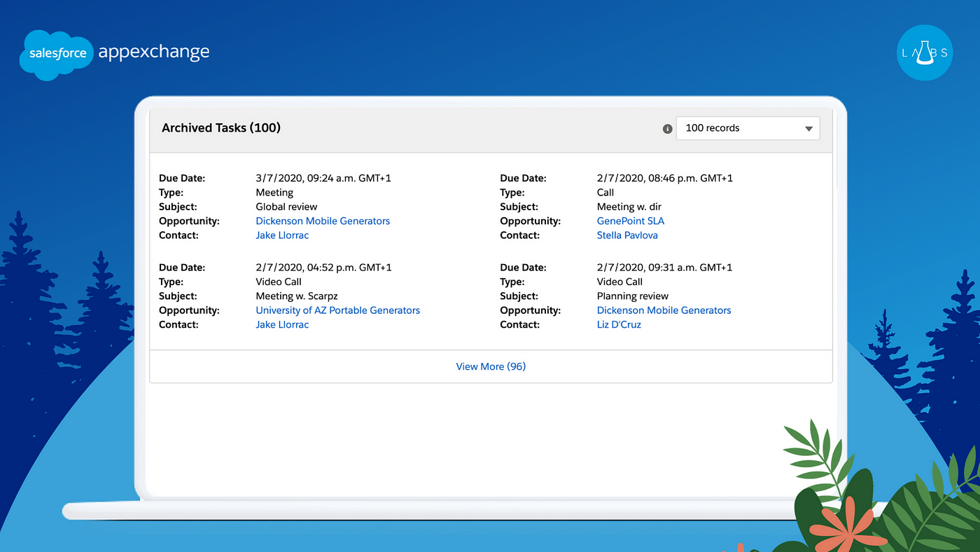Open Stella Pavlova contact link
Image resolution: width=980 pixels, height=552 pixels.
tap(627, 235)
